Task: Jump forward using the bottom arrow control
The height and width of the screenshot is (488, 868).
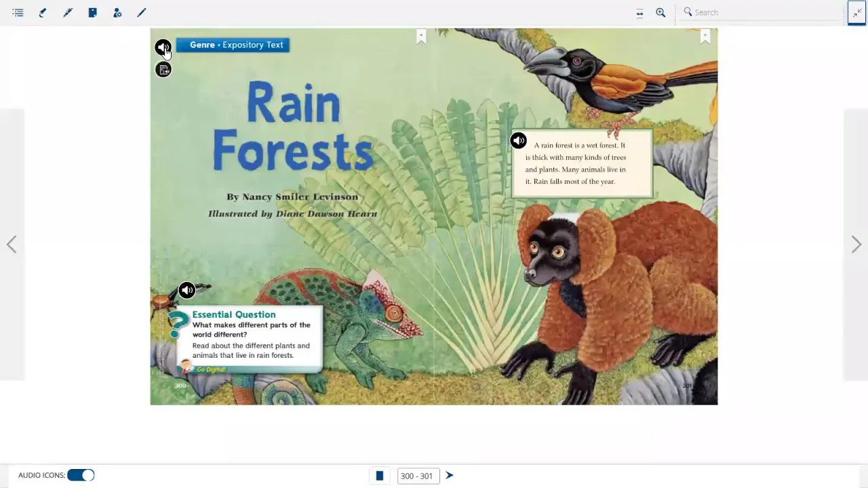Action: 449,475
